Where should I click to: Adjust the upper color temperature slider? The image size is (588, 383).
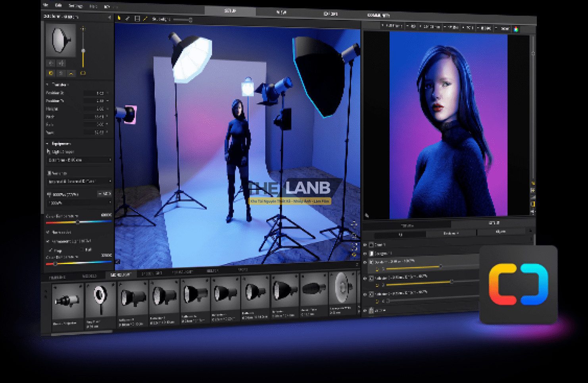pos(78,222)
